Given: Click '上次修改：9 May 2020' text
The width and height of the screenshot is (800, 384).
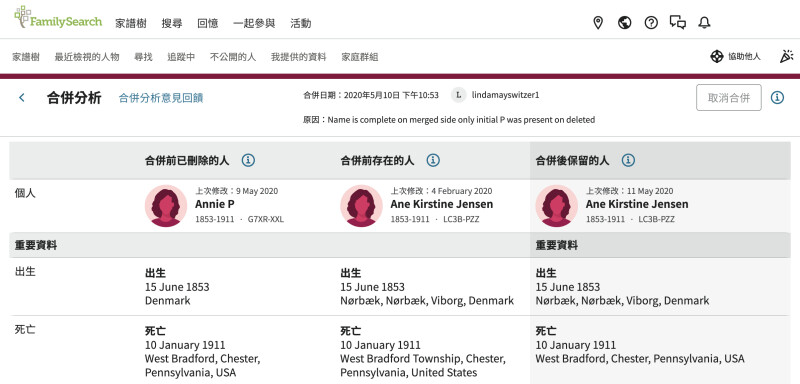Looking at the screenshot, I should pyautogui.click(x=237, y=191).
